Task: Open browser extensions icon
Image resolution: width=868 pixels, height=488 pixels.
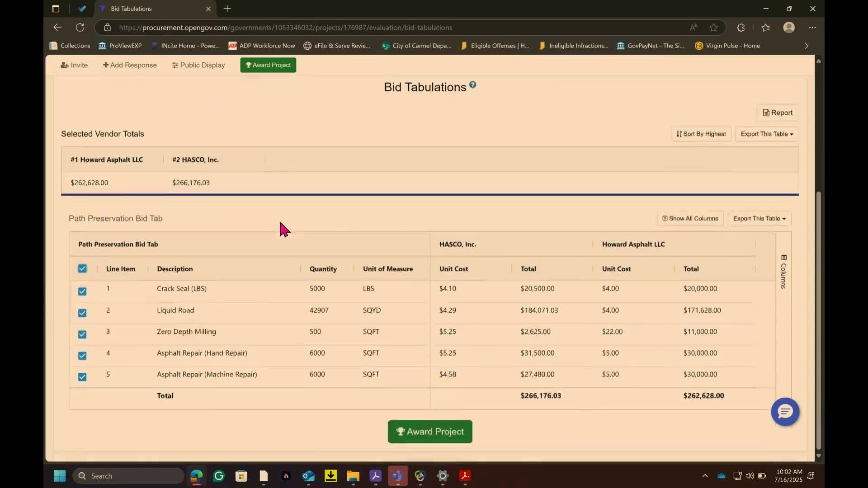Action: coord(741,28)
